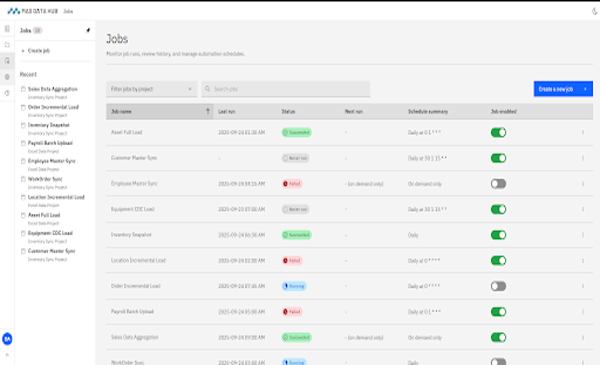Click Failed badge on Employee Master Sync row
Image resolution: width=600 pixels, height=365 pixels.
[x=292, y=184]
